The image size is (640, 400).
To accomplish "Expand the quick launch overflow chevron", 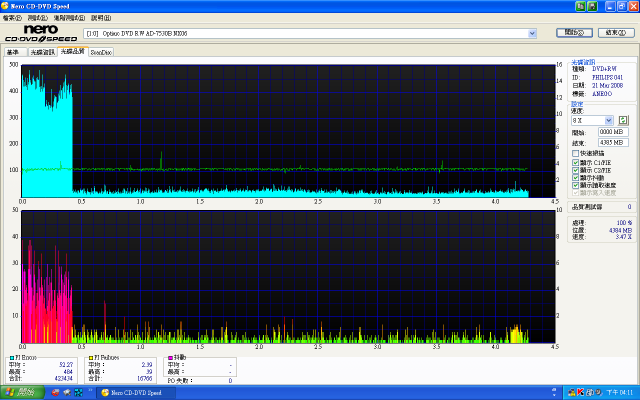I will 90,390.
